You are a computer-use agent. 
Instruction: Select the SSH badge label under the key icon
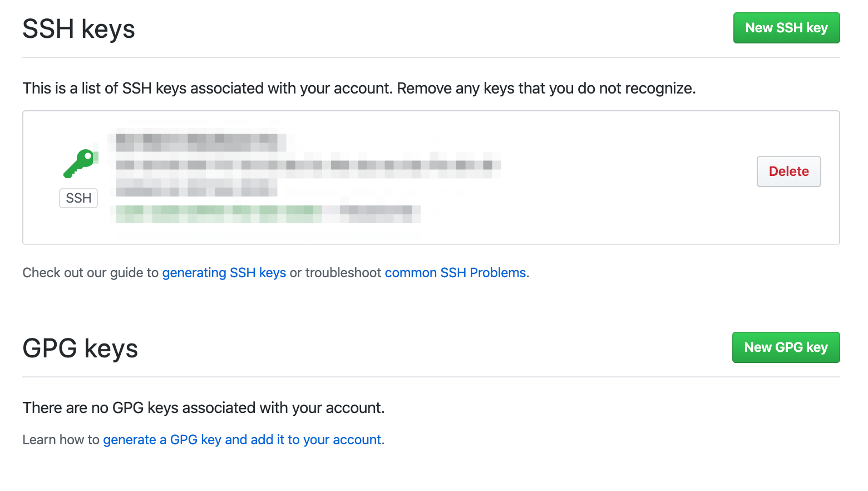pos(78,198)
